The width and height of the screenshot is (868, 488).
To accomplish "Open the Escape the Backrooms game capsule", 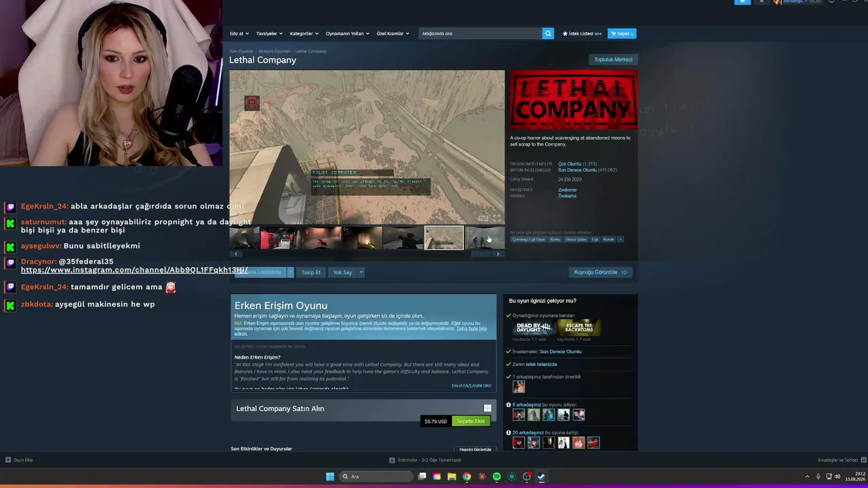I will click(578, 328).
